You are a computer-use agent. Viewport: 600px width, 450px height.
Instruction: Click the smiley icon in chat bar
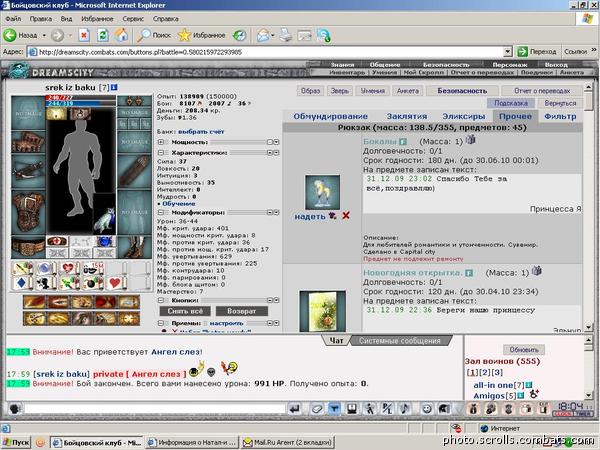(x=426, y=409)
